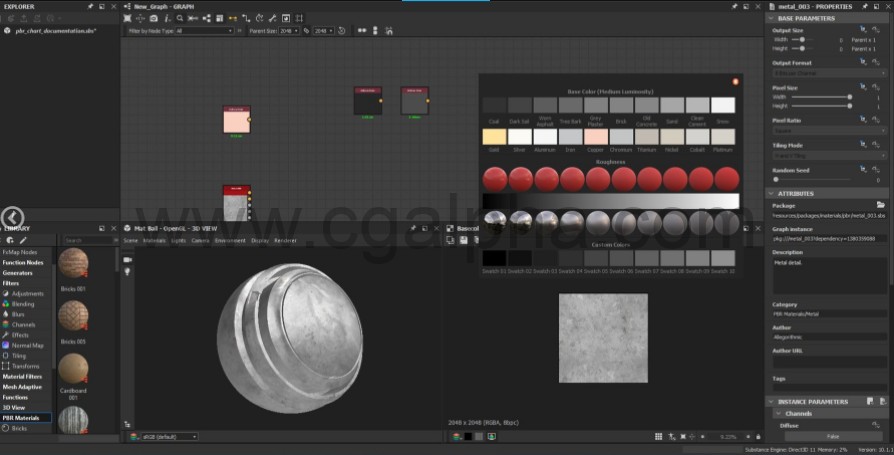Select Bricks 001 material thumbnail
The image size is (894, 455).
pyautogui.click(x=73, y=265)
